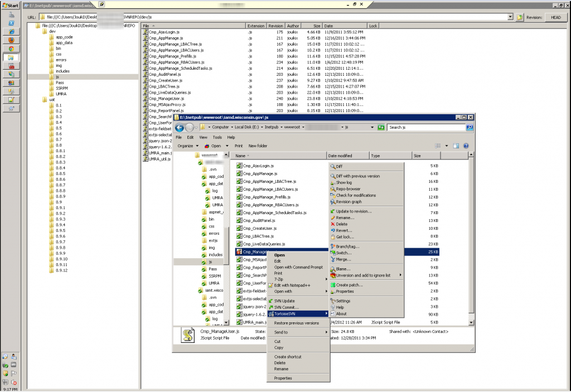This screenshot has height=392, width=571.
Task: Click the Revert icon in TortoiseSVN submenu
Action: [x=333, y=231]
